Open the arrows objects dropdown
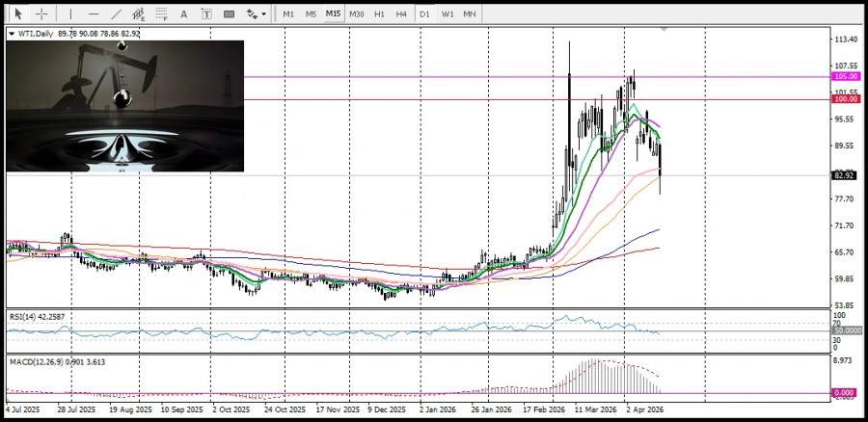 255,13
